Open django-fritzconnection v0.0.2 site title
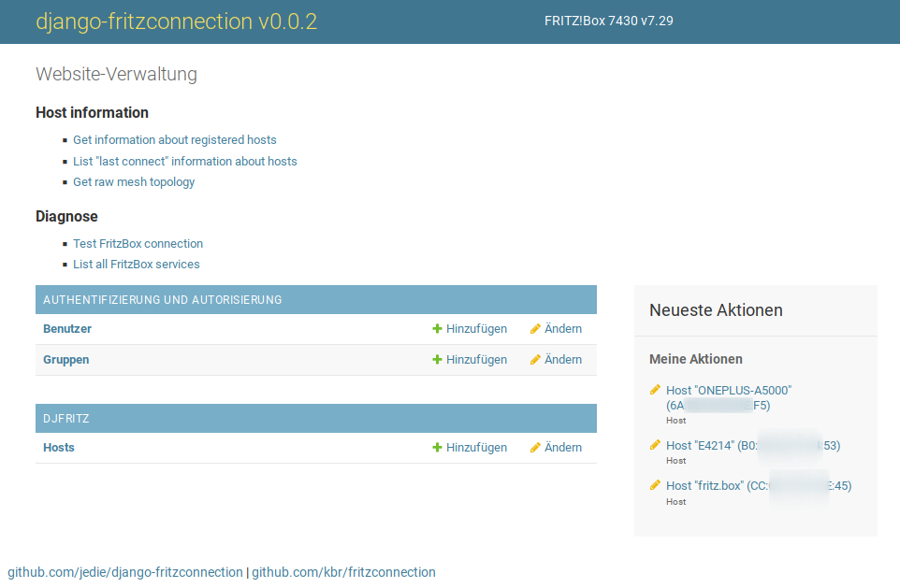Image resolution: width=900 pixels, height=588 pixels. coord(176,22)
